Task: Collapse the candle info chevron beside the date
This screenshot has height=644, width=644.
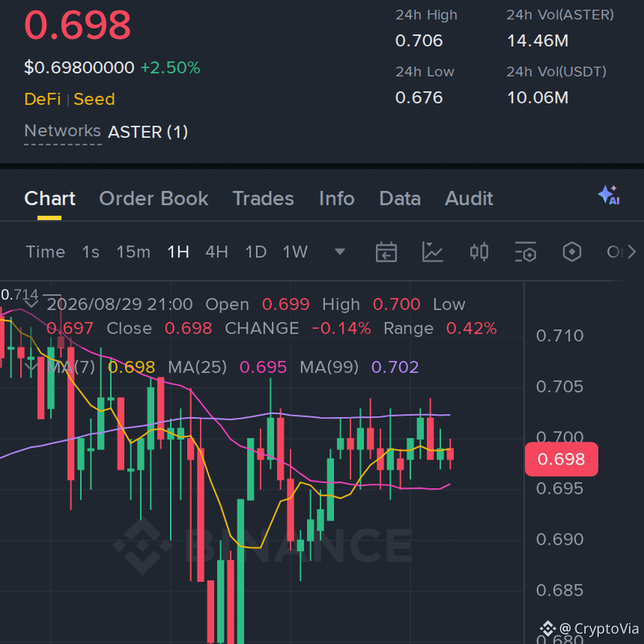Action: pyautogui.click(x=31, y=304)
